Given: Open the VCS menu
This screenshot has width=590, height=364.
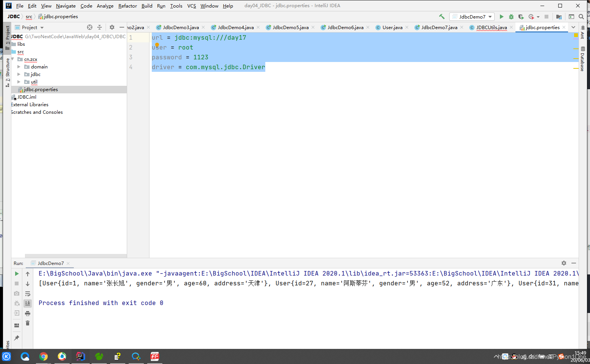Looking at the screenshot, I should (x=191, y=6).
